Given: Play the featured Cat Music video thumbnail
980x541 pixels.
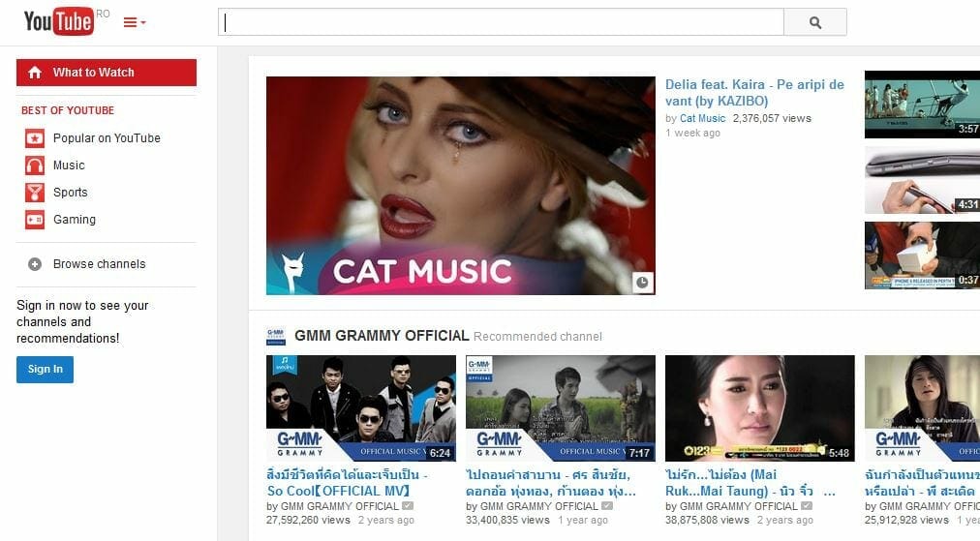Looking at the screenshot, I should click(460, 184).
